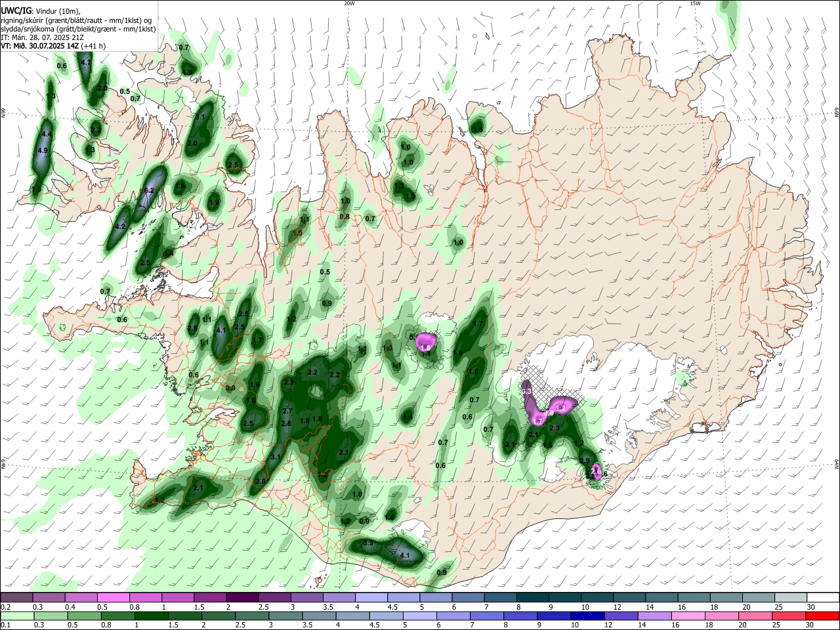Select the 25–30 crimson rain scale swatch
This screenshot has width=840, height=630.
pos(790,616)
